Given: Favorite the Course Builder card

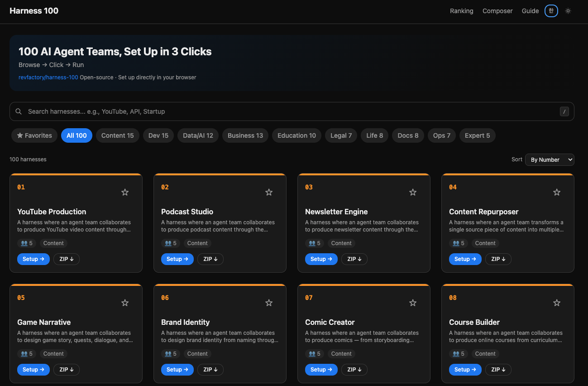Looking at the screenshot, I should click(557, 303).
